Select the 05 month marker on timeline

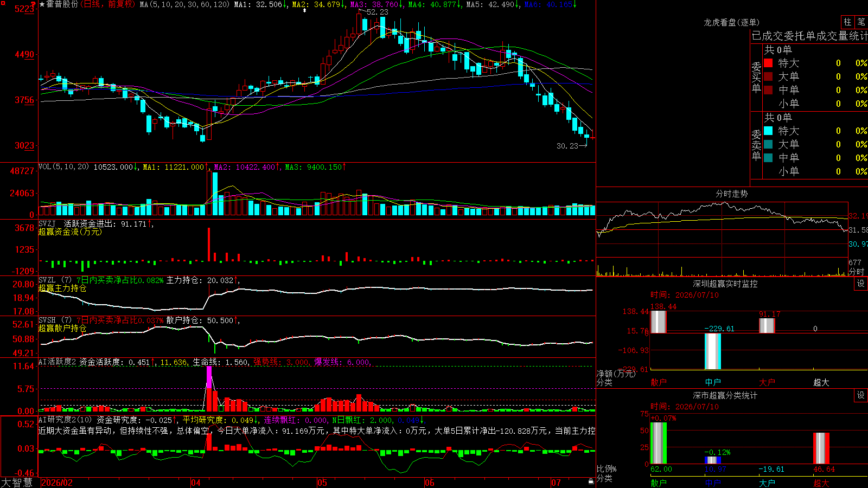[322, 483]
